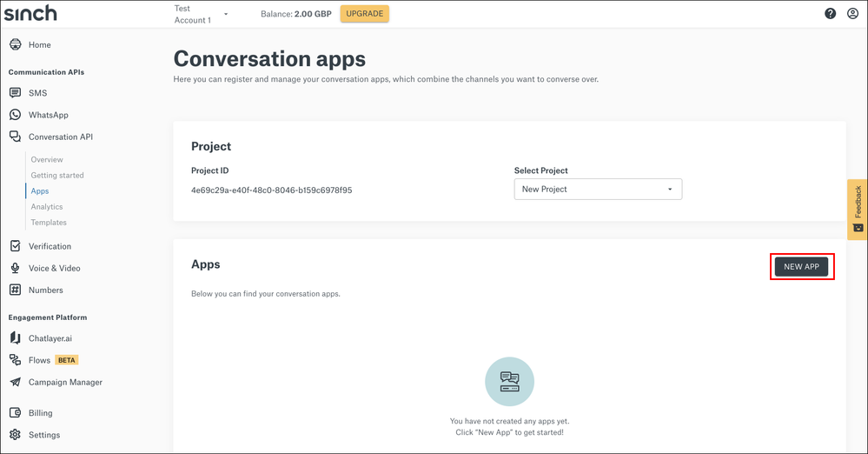Click 'You have not created any apps yet' text
Viewport: 868px width, 454px height.
[x=509, y=421]
